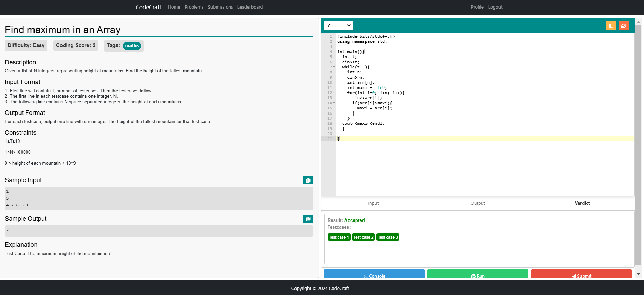Run the code with the green Run button
This screenshot has width=644, height=295.
coord(478,274)
